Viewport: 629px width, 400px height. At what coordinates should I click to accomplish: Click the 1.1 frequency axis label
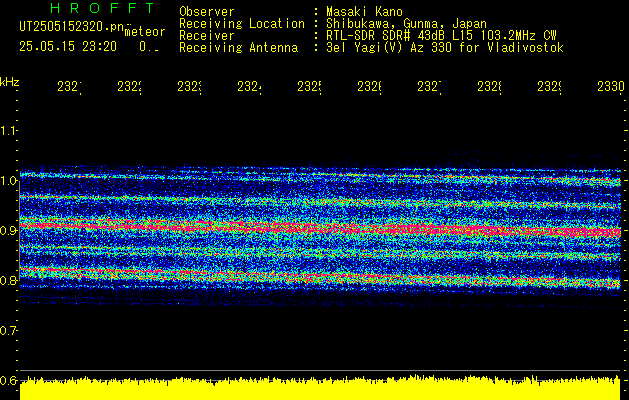pos(8,131)
